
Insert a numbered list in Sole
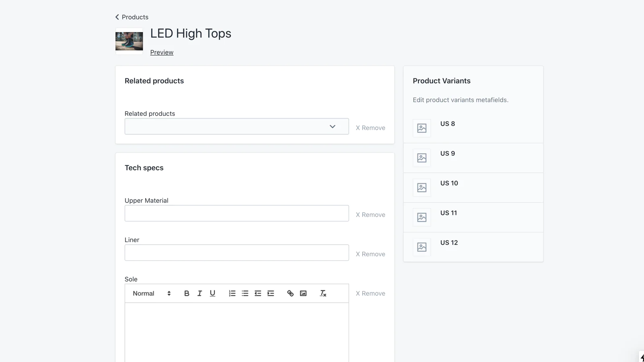coord(232,294)
